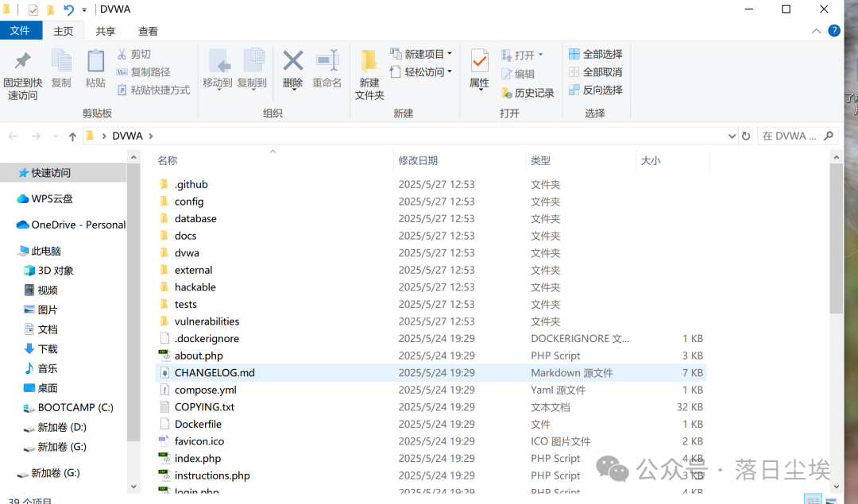Sort by Date modified (修改日期) column
The width and height of the screenshot is (858, 504).
[x=418, y=160]
